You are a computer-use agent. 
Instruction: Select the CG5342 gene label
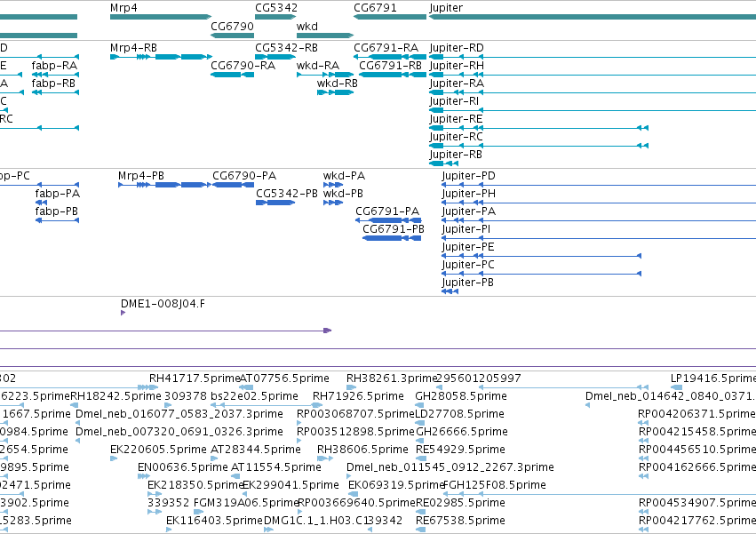click(x=276, y=8)
